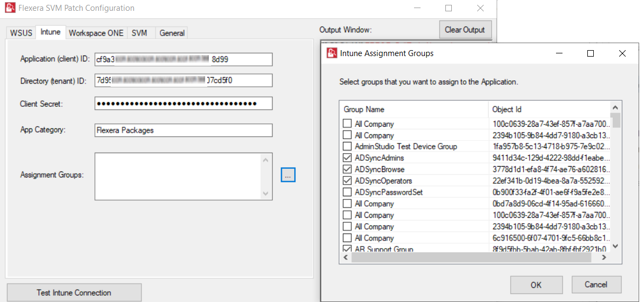This screenshot has height=302, width=644.
Task: Uncheck the AR Support Group checkbox
Action: click(348, 249)
